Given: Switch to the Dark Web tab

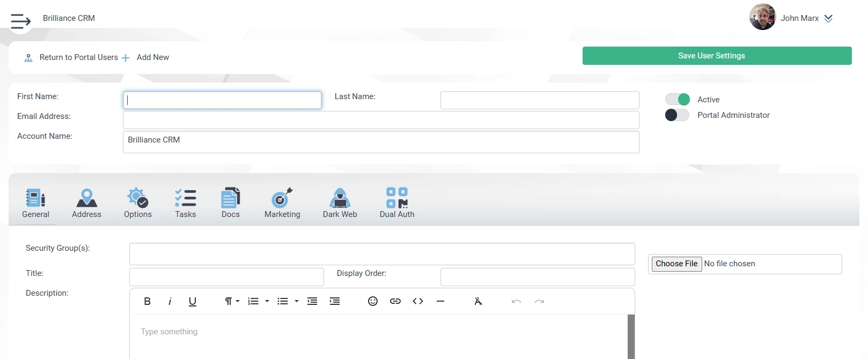Looking at the screenshot, I should pyautogui.click(x=340, y=203).
